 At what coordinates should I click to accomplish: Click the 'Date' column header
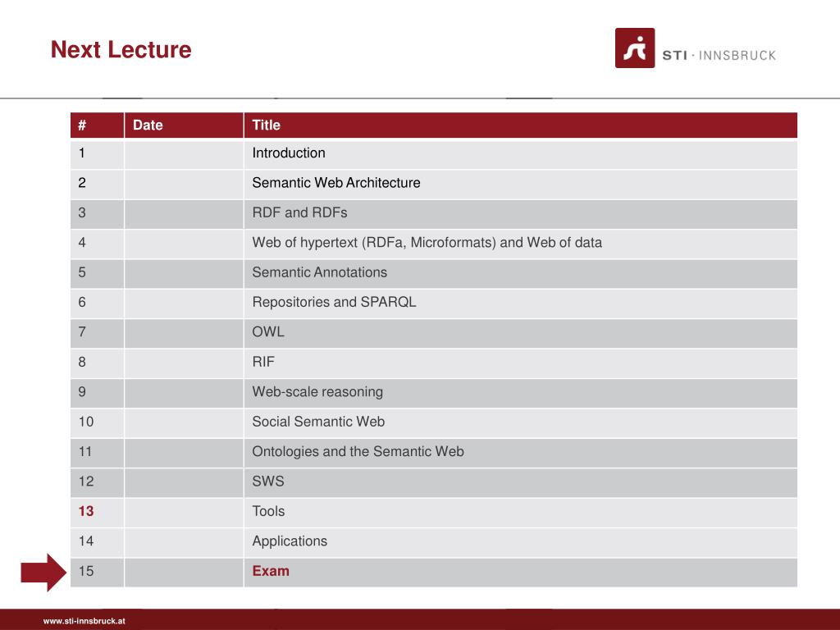[x=184, y=126]
